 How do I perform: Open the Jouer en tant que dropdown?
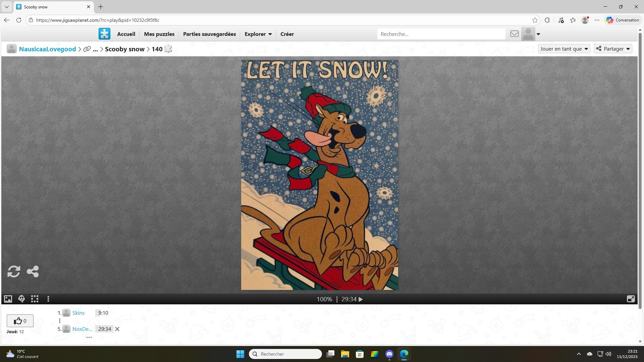coord(564,49)
